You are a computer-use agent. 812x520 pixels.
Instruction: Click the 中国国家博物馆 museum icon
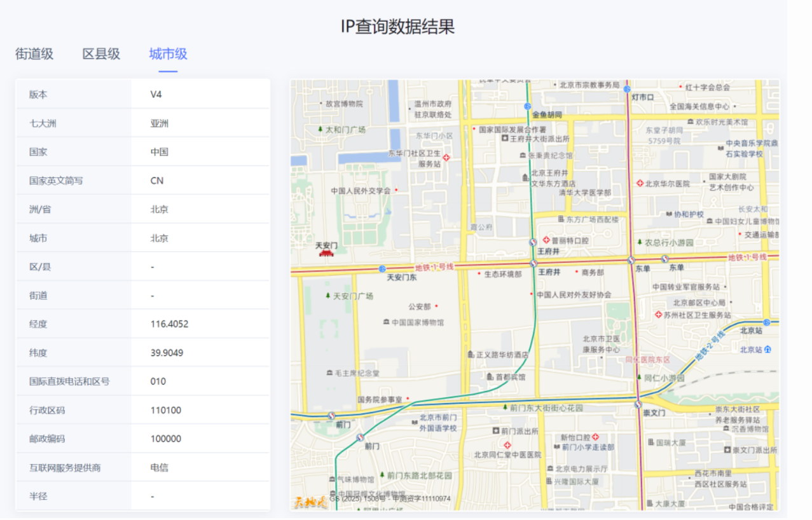pos(386,322)
